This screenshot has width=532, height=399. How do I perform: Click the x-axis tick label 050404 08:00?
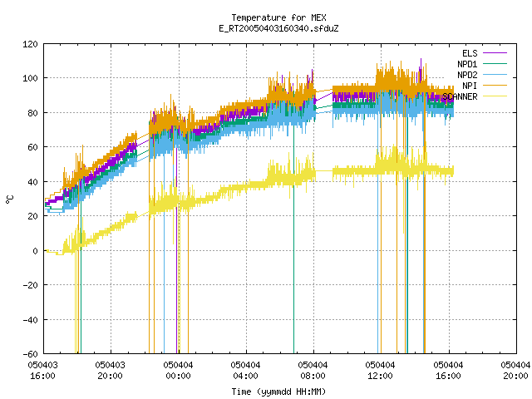(x=313, y=371)
